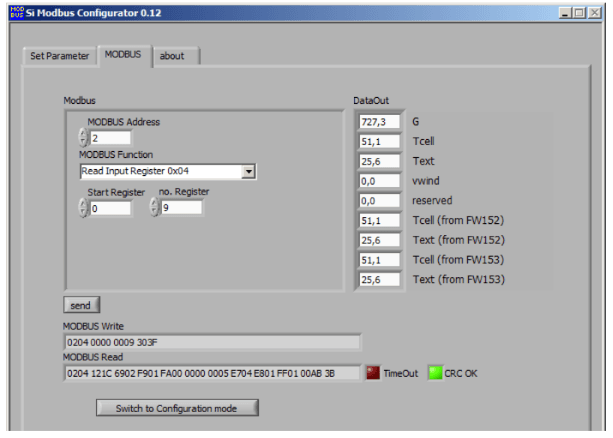Screen dimensions: 613x438
Task: Select the MODBUS tab
Action: (x=123, y=55)
